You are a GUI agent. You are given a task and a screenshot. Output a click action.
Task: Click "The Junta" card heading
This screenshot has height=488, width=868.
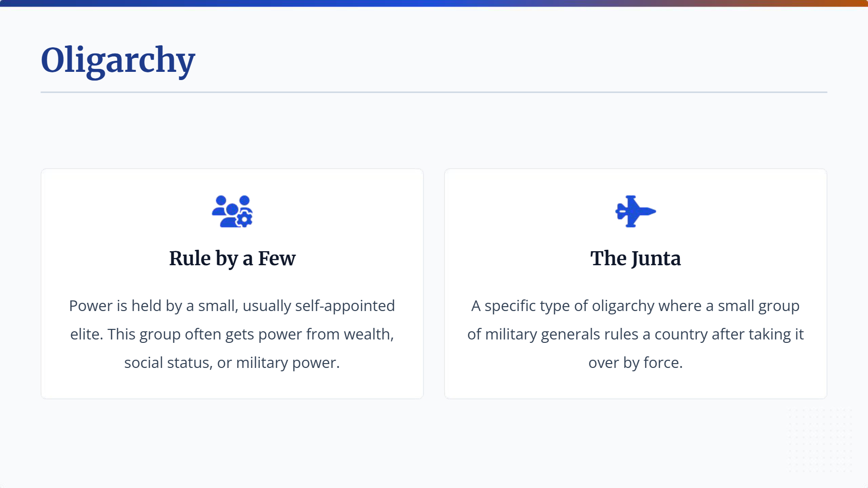[636, 258]
